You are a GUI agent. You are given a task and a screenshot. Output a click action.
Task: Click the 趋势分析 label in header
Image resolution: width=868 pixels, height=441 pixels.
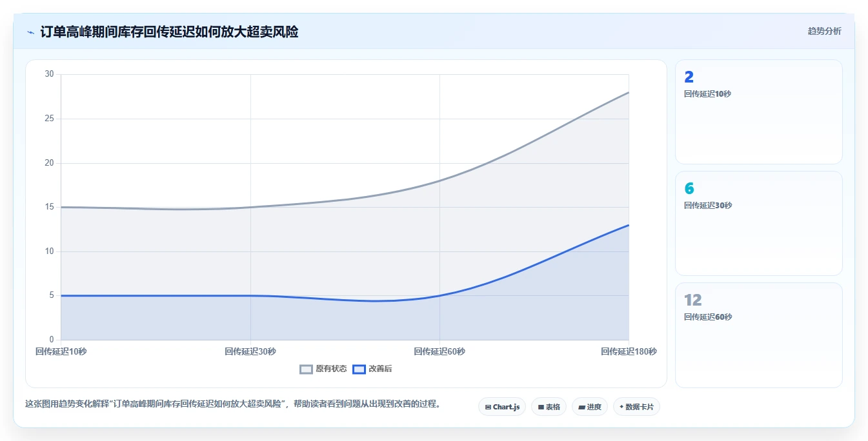pos(824,31)
